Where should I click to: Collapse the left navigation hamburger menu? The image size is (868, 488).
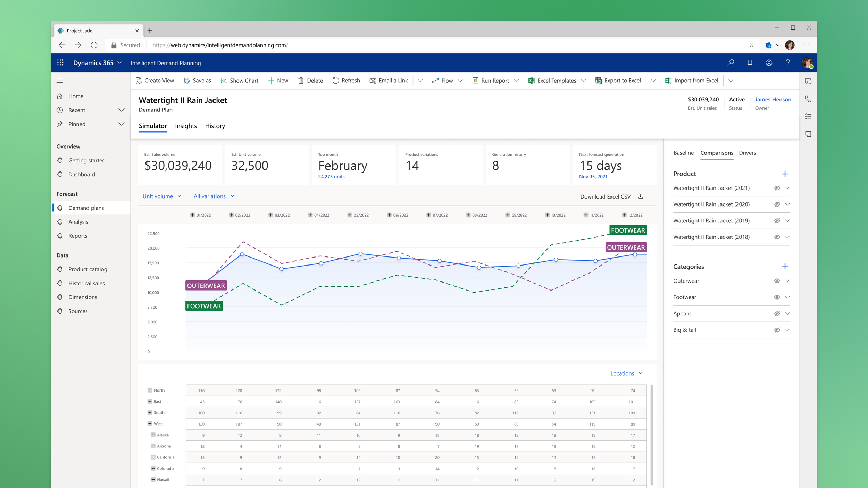pyautogui.click(x=60, y=81)
